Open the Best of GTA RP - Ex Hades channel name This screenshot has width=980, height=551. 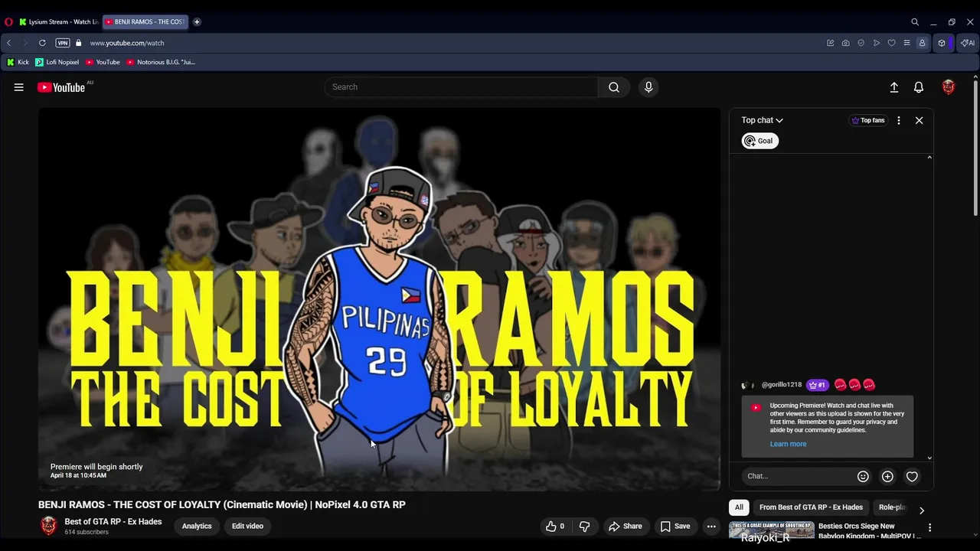(113, 522)
